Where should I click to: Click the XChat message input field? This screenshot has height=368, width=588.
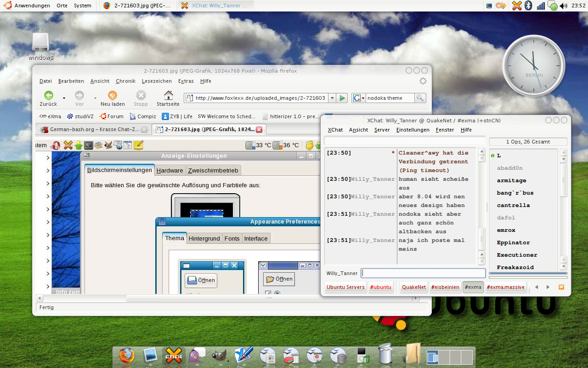pyautogui.click(x=423, y=273)
